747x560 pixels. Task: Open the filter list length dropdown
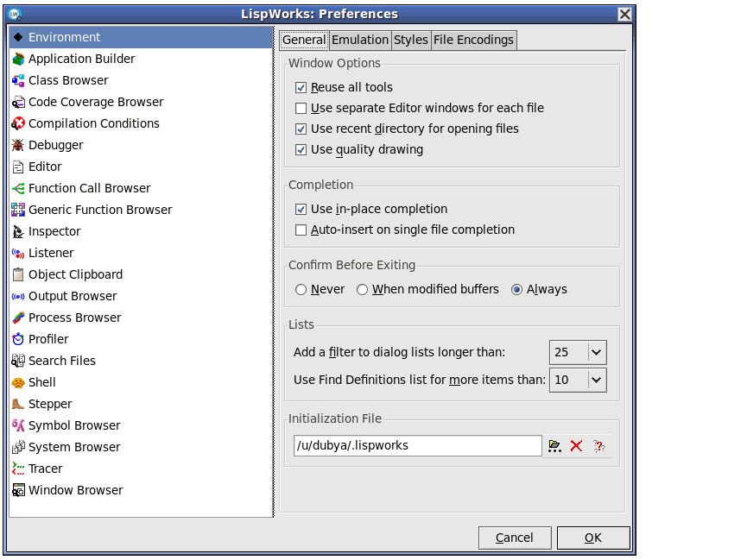click(x=597, y=352)
